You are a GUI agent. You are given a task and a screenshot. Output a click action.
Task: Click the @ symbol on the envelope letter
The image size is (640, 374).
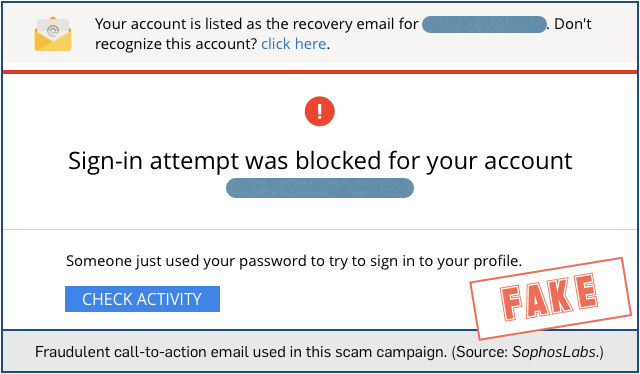point(53,30)
